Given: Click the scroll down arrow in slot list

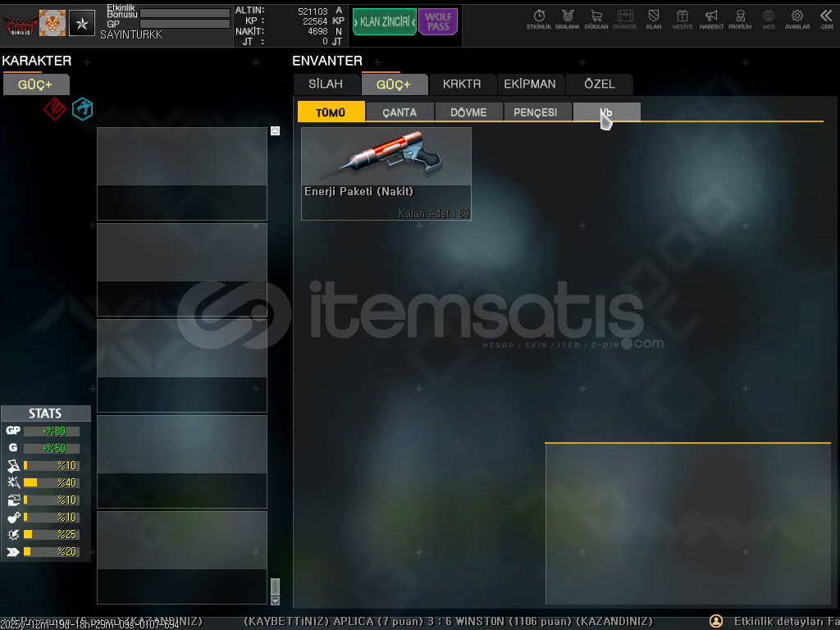Looking at the screenshot, I should tap(275, 601).
